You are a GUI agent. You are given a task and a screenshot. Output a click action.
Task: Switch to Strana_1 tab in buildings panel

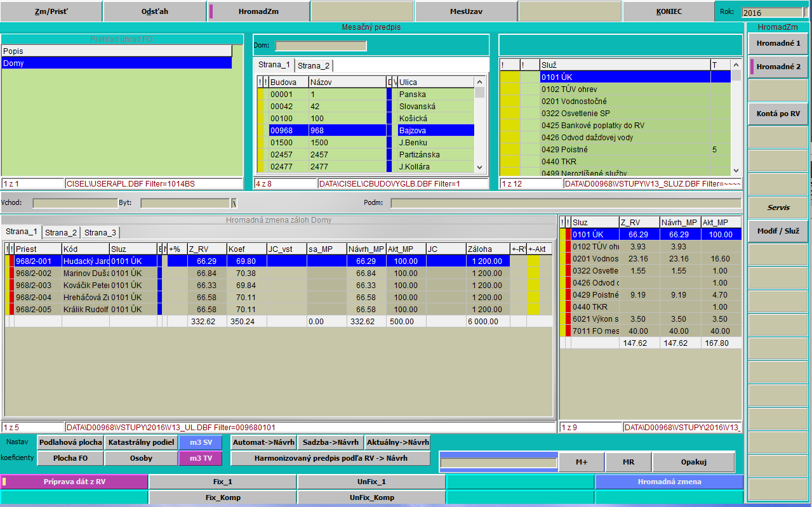tap(274, 65)
